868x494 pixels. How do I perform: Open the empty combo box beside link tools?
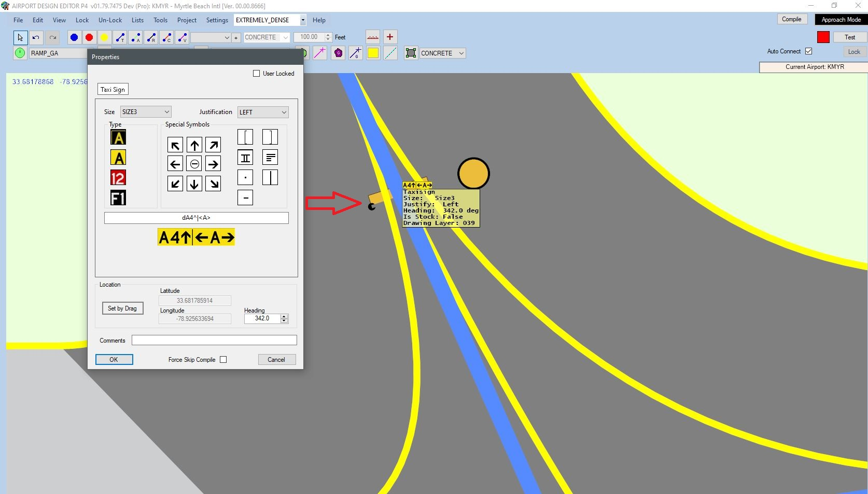(211, 37)
